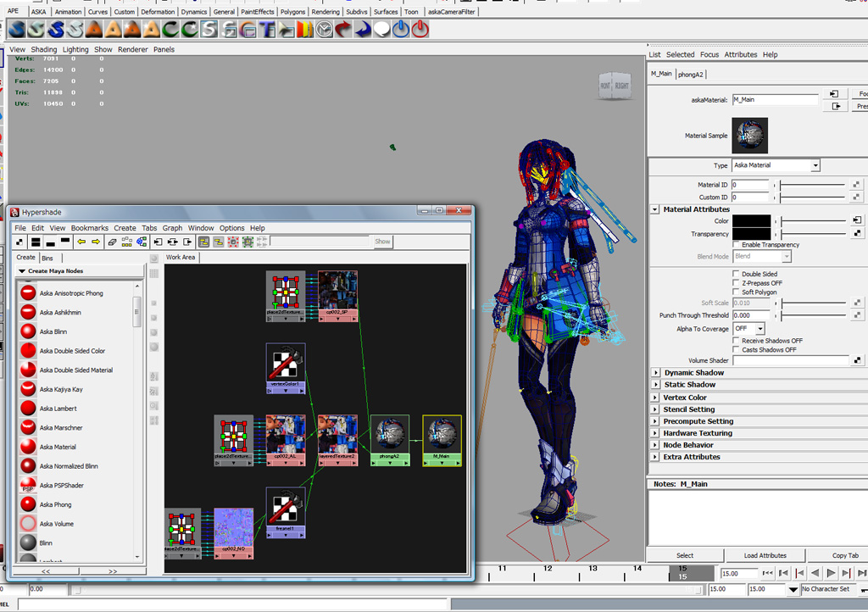Viewport: 868px width, 612px height.
Task: Open the Graph menu in Hypershade
Action: coord(172,228)
